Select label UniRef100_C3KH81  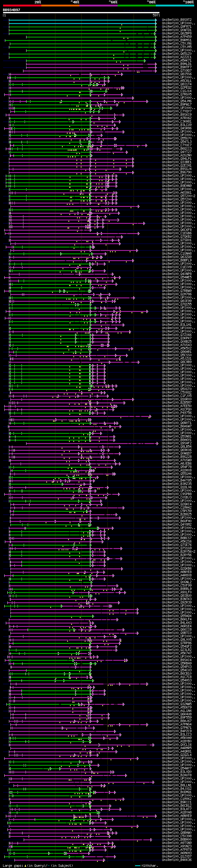point(177,121)
